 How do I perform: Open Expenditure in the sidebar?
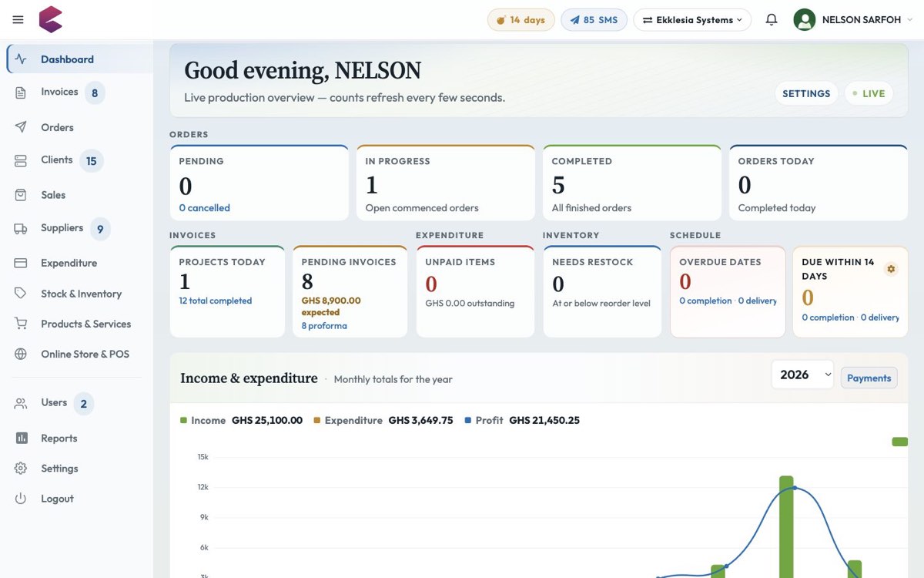[x=80, y=263]
